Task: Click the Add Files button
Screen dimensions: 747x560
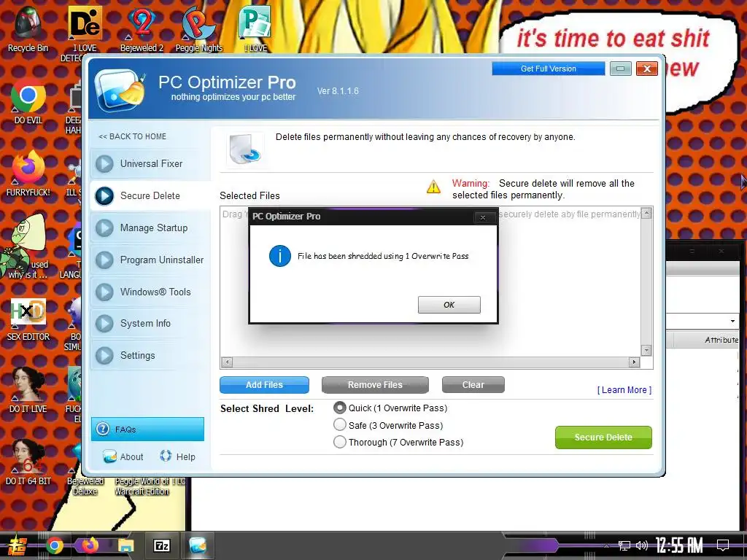Action: click(264, 385)
